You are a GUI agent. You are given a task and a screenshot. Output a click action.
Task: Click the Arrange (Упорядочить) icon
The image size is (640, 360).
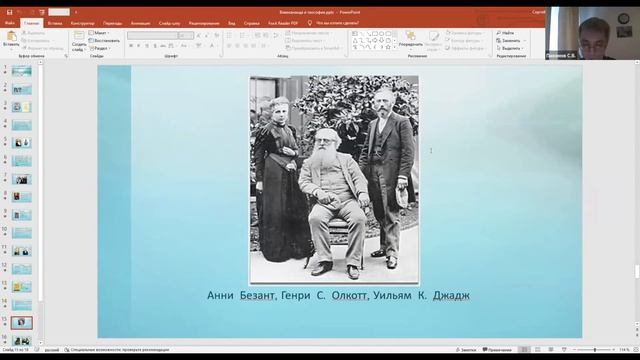pyautogui.click(x=411, y=36)
